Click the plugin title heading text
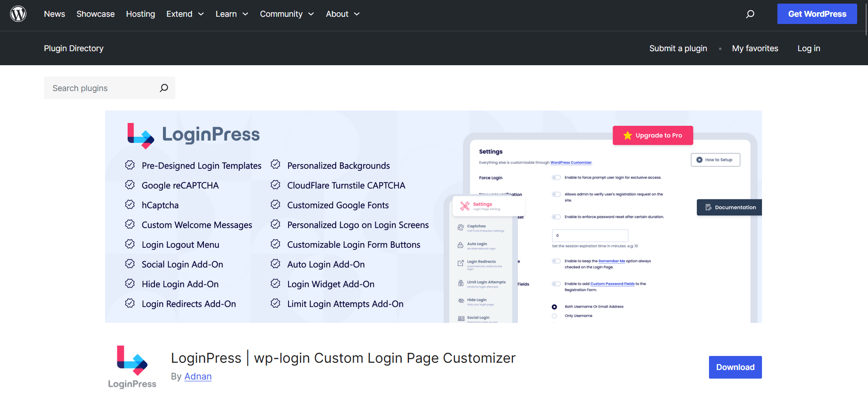Screen dimensions: 868x394 point(343,358)
